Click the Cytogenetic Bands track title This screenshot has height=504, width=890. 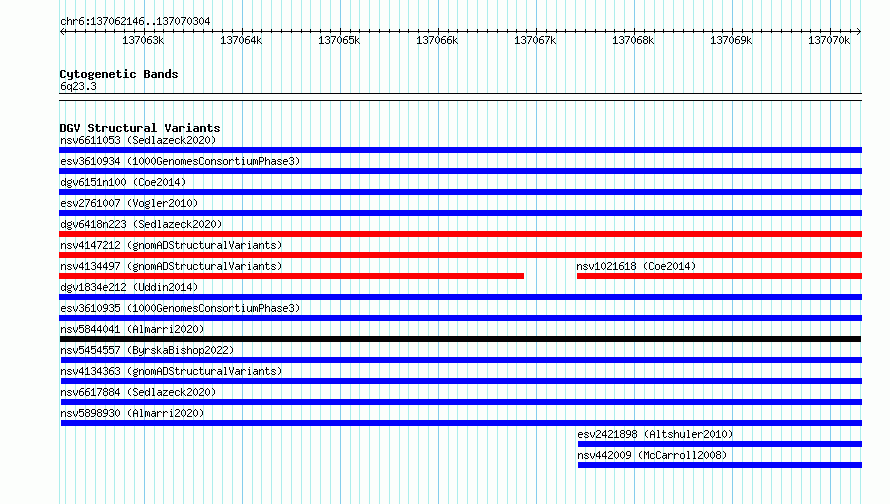(119, 74)
